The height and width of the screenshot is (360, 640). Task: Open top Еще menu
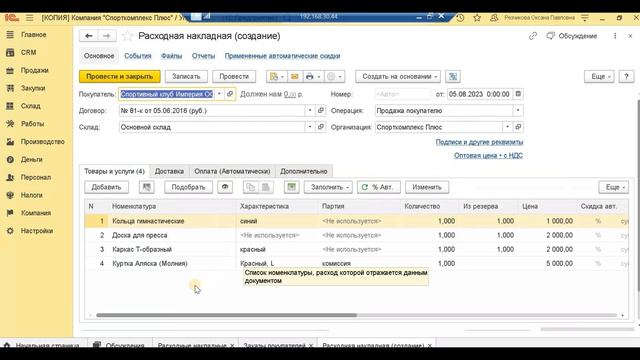[599, 76]
